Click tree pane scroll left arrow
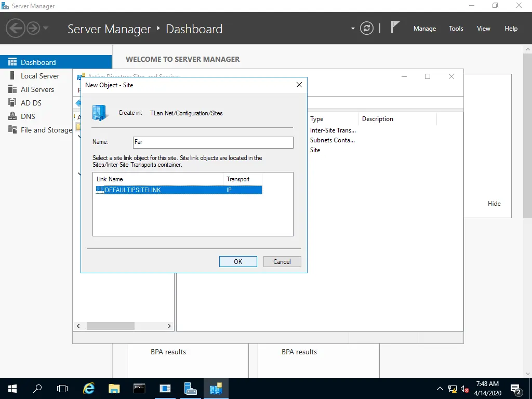The width and height of the screenshot is (532, 399). point(78,326)
